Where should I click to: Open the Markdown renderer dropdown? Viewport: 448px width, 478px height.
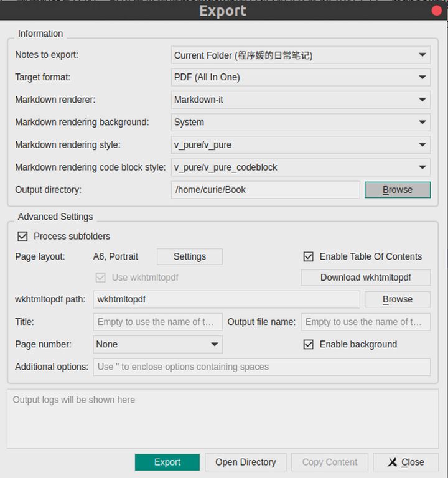click(301, 100)
